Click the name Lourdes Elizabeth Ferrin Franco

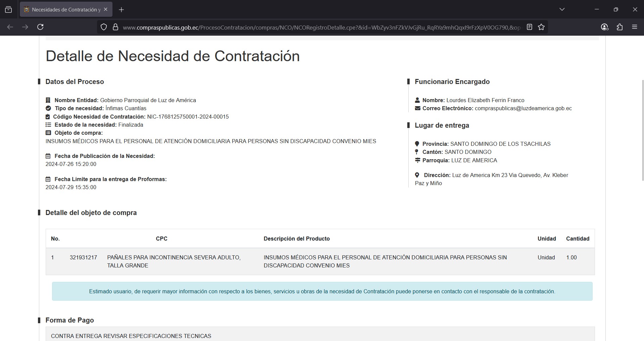(x=485, y=100)
